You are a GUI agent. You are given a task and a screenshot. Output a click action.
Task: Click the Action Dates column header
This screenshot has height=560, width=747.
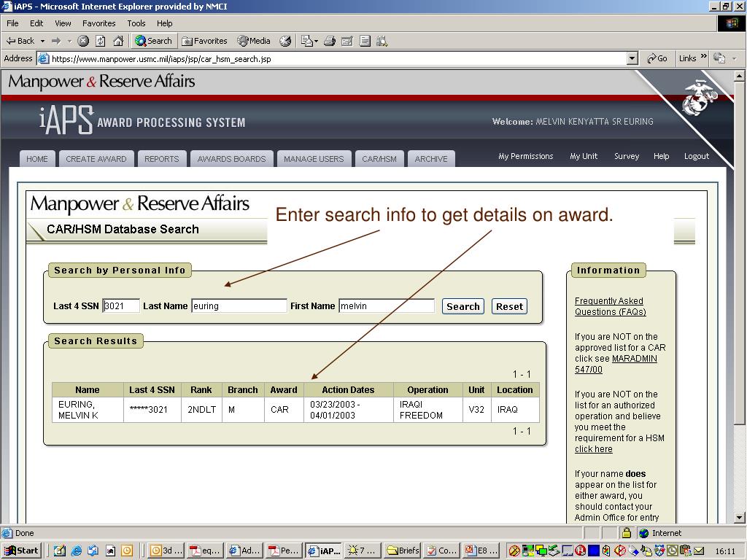click(348, 389)
